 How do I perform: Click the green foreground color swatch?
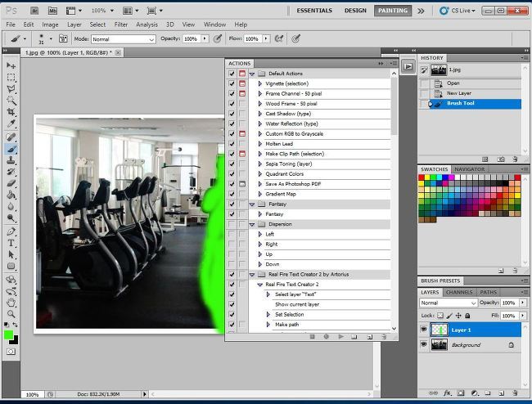coord(8,334)
